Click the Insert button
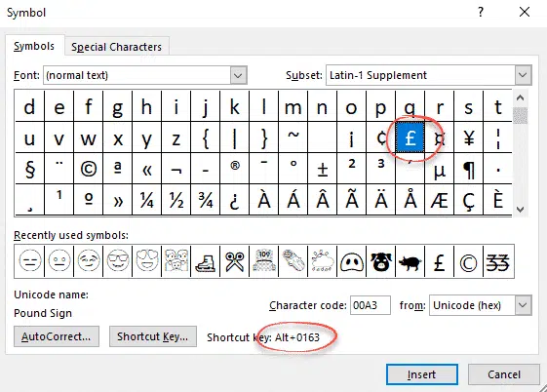 [422, 374]
